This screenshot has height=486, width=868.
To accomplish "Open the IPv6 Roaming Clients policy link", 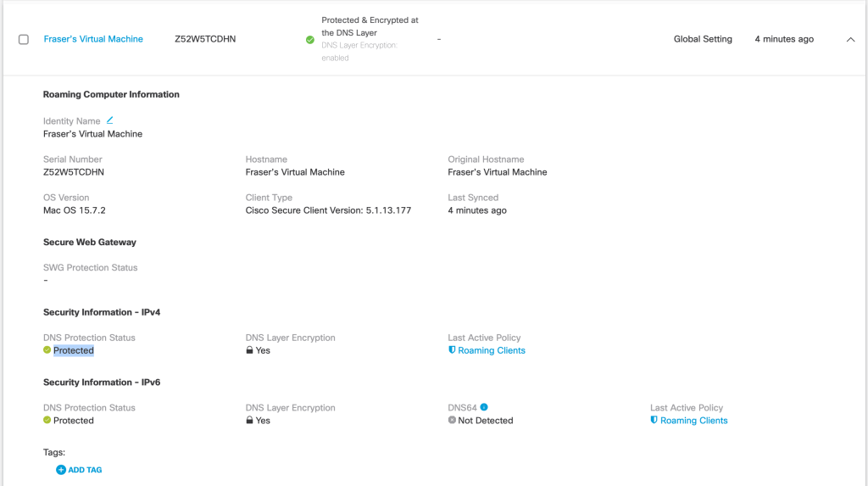I will coord(694,421).
